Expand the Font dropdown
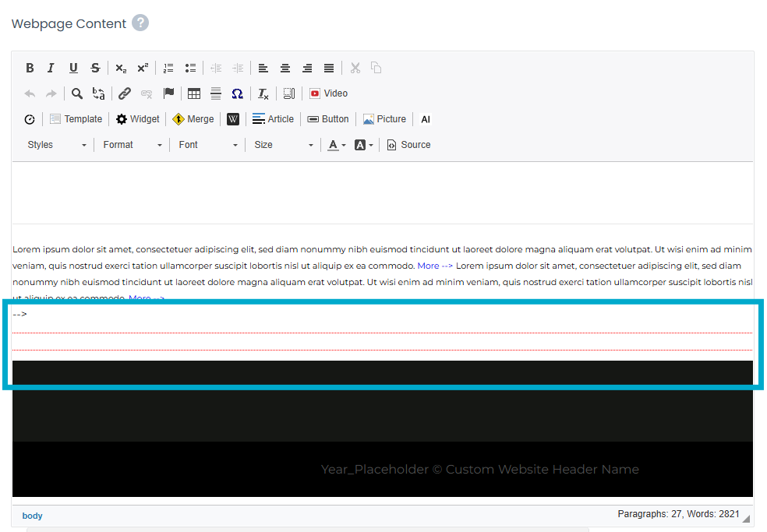Screen dimensions: 767x532 tap(207, 145)
